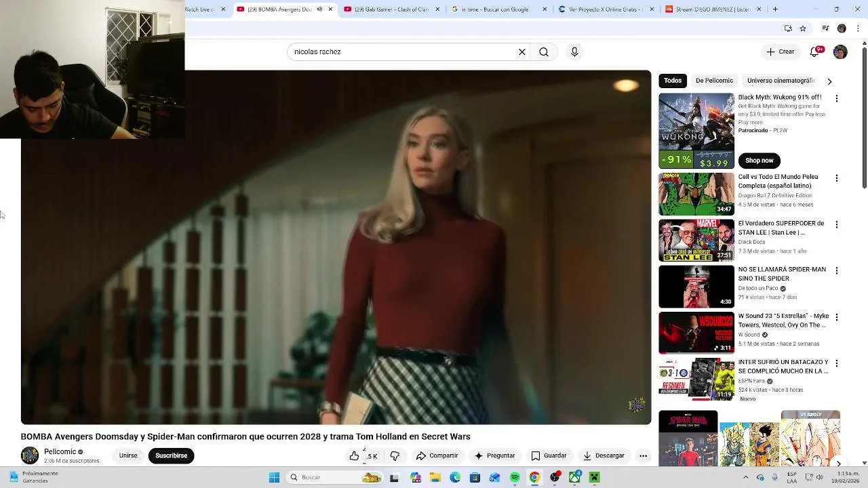This screenshot has height=488, width=868.
Task: Open Pelicomic channel avatar
Action: (x=30, y=455)
